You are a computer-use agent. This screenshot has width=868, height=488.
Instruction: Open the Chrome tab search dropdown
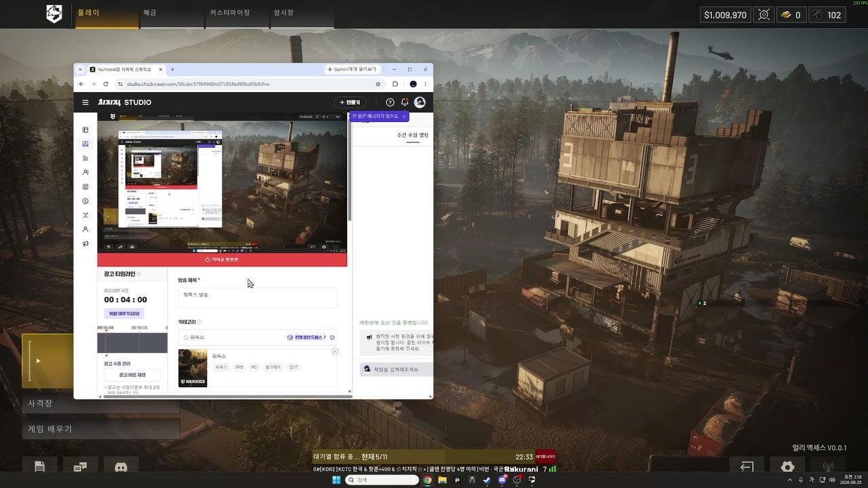pyautogui.click(x=81, y=69)
